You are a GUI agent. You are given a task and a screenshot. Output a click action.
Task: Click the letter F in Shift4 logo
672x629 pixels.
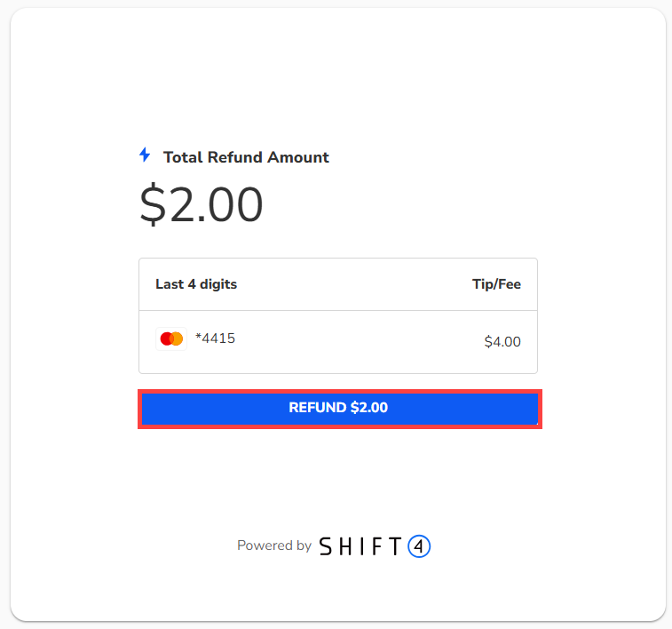click(x=376, y=545)
